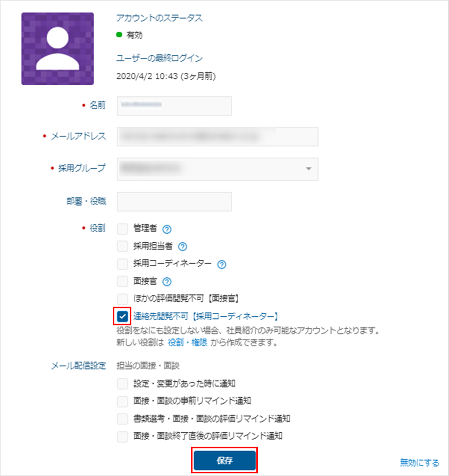Click the 担当の面接・面談 subheading
Screen dimensions: 449x476
tap(148, 366)
